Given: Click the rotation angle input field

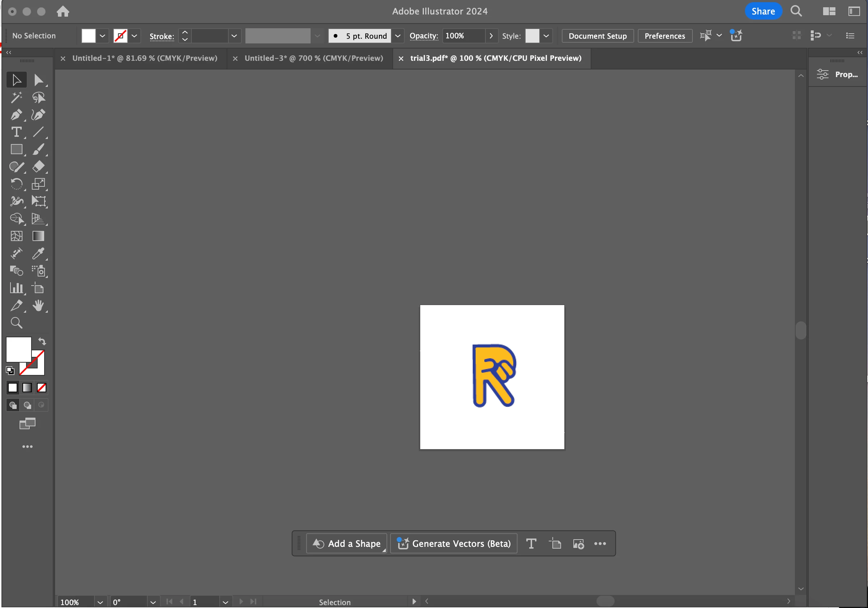Looking at the screenshot, I should [x=128, y=602].
